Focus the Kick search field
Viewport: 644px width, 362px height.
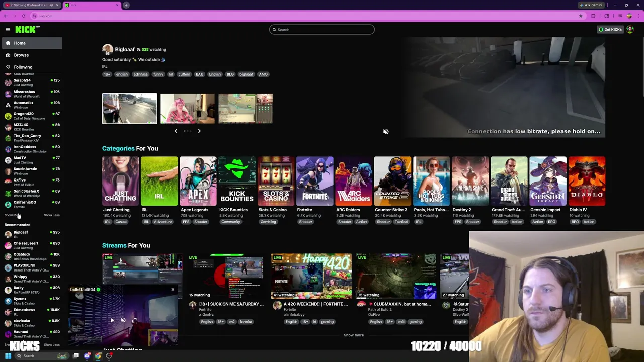click(x=322, y=30)
